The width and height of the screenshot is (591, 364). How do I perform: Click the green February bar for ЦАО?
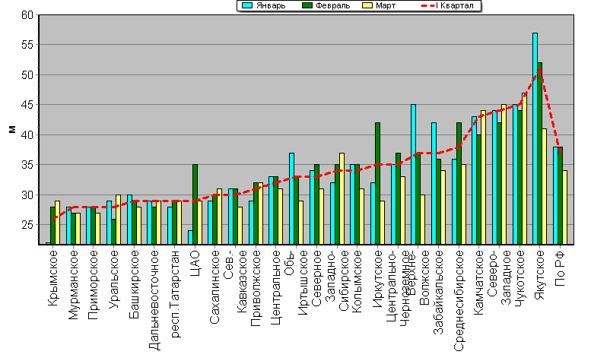[x=195, y=204]
